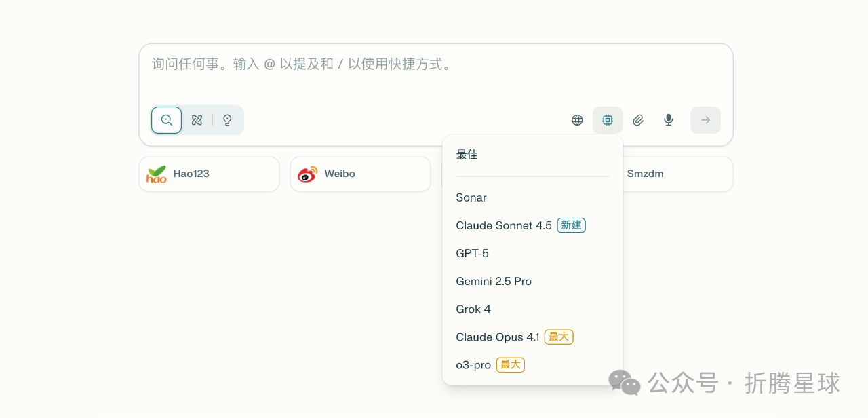868x418 pixels.
Task: Select o3-pro model option
Action: [x=473, y=365]
